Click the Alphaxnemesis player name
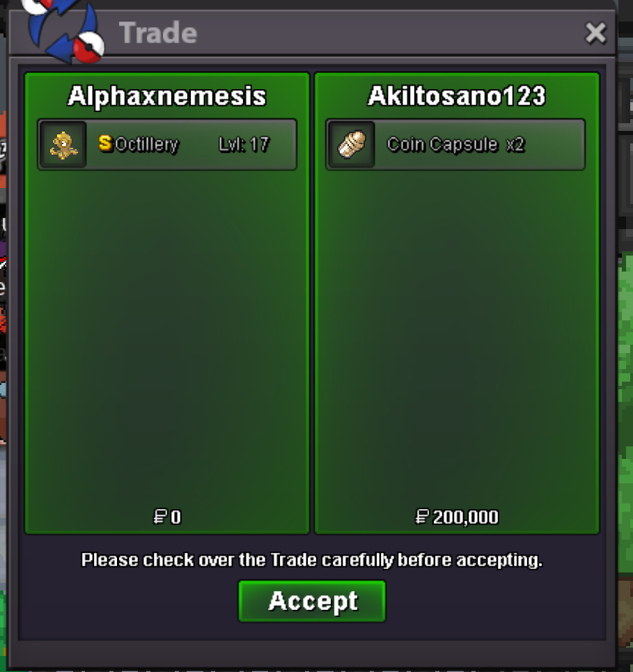 pyautogui.click(x=166, y=95)
